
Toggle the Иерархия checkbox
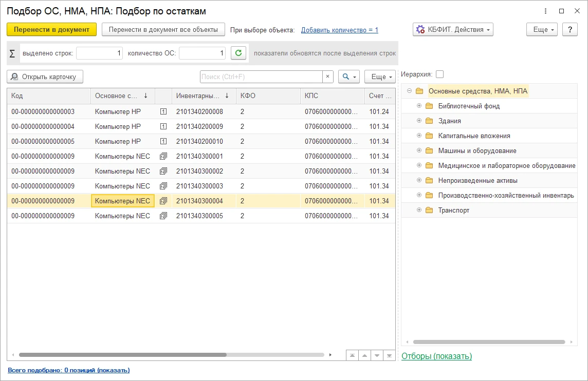440,74
